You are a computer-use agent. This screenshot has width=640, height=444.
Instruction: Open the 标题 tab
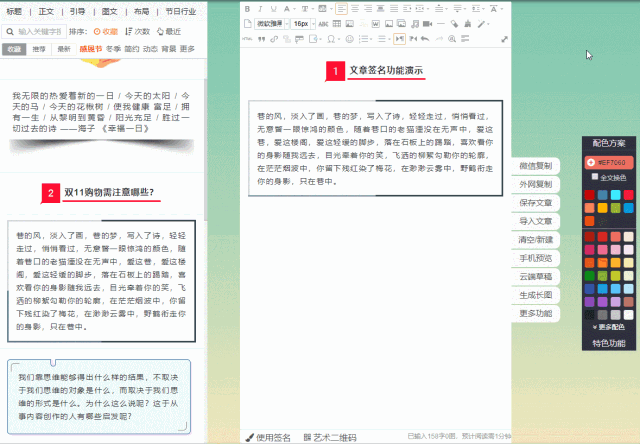coord(14,11)
